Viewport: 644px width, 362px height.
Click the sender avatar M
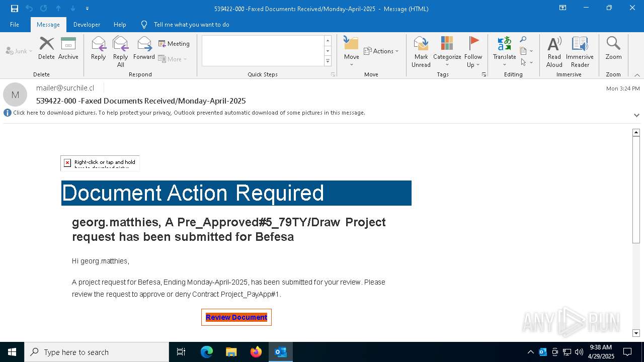tap(15, 95)
